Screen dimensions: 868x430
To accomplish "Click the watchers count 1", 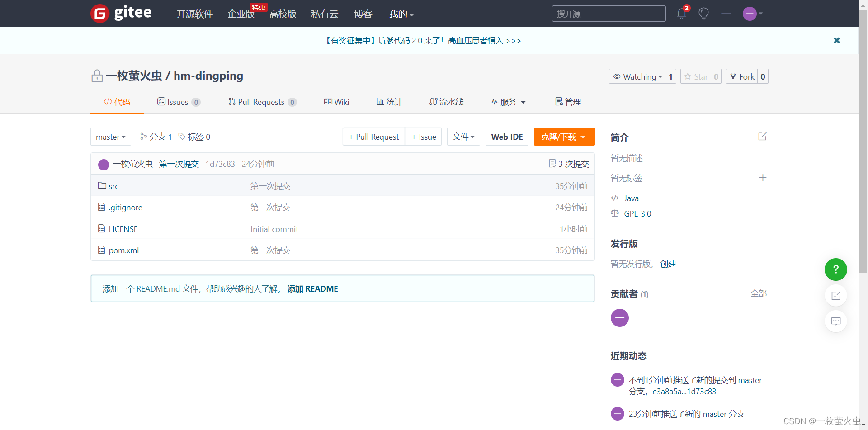I will (670, 76).
